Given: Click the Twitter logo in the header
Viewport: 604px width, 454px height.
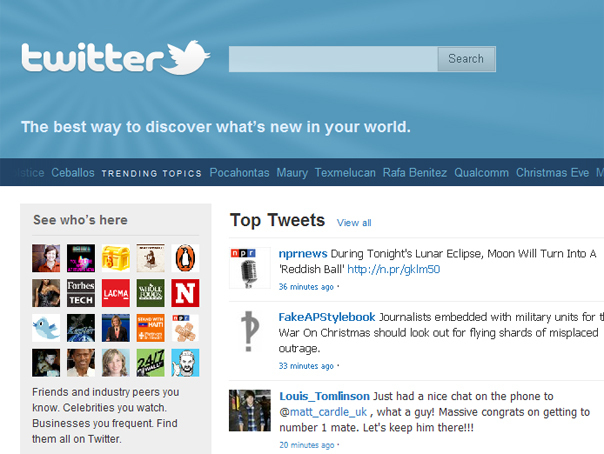Looking at the screenshot, I should point(116,58).
